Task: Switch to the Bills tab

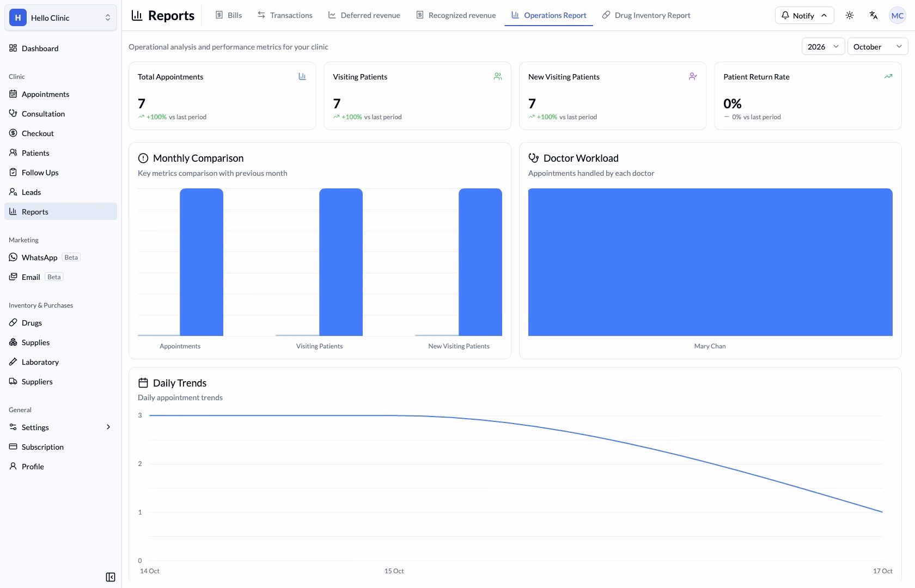Action: coord(229,15)
